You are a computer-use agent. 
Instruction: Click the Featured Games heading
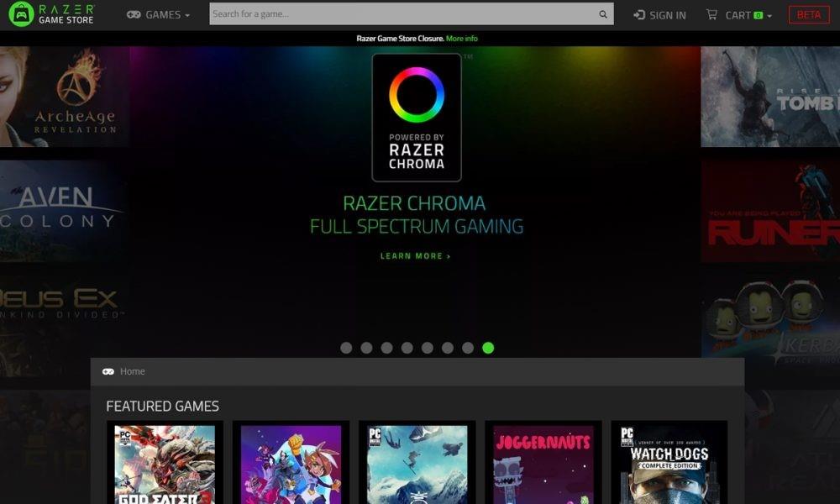coord(162,407)
